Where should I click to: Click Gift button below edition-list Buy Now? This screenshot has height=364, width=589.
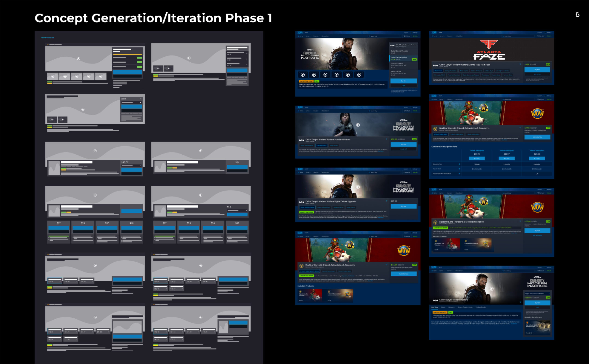[x=404, y=85]
